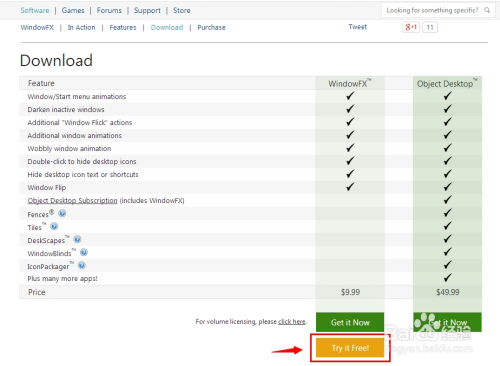This screenshot has width=500, height=366.
Task: Open the Purchase page
Action: coord(211,27)
